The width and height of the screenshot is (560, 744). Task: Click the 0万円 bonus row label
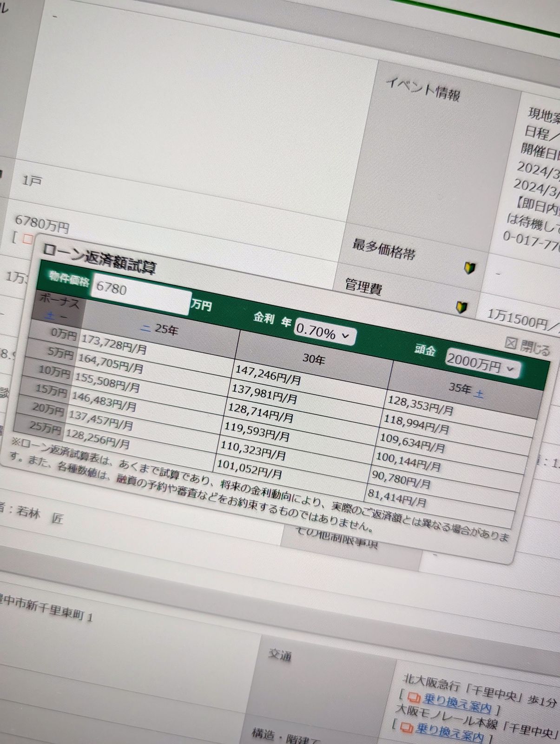64,333
